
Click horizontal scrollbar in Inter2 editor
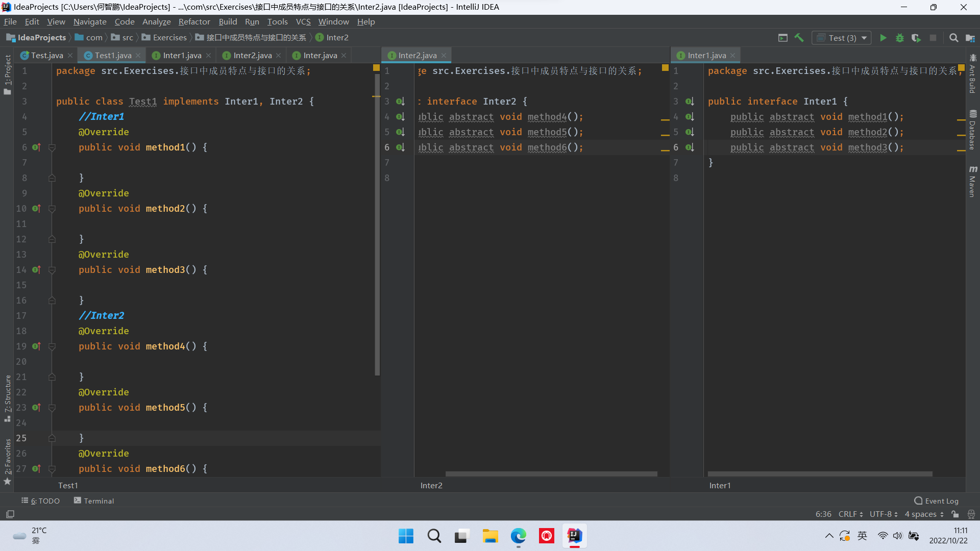[551, 474]
